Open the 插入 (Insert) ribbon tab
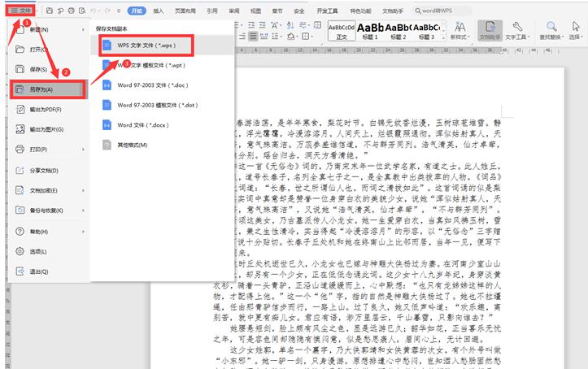This screenshot has height=369, width=588. pos(159,11)
